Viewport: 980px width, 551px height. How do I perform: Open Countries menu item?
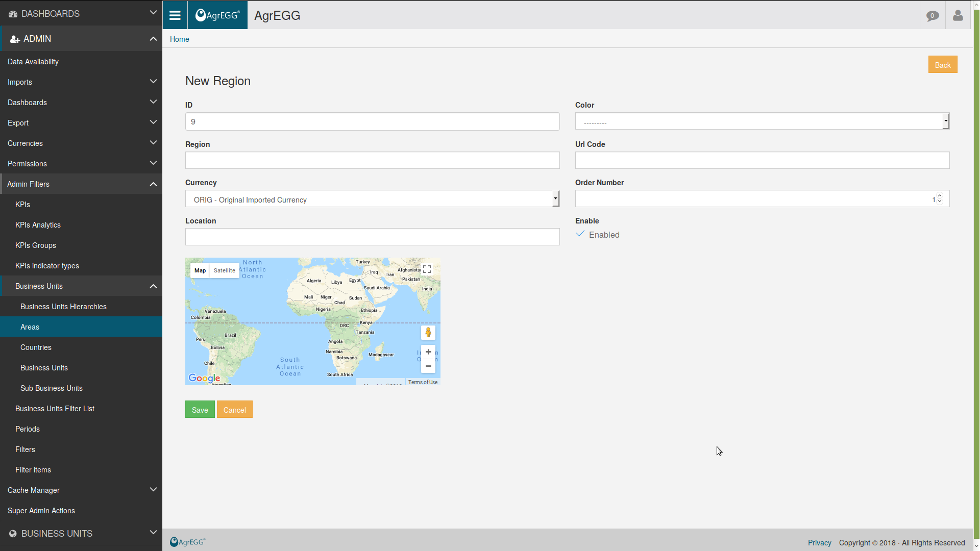coord(81,347)
